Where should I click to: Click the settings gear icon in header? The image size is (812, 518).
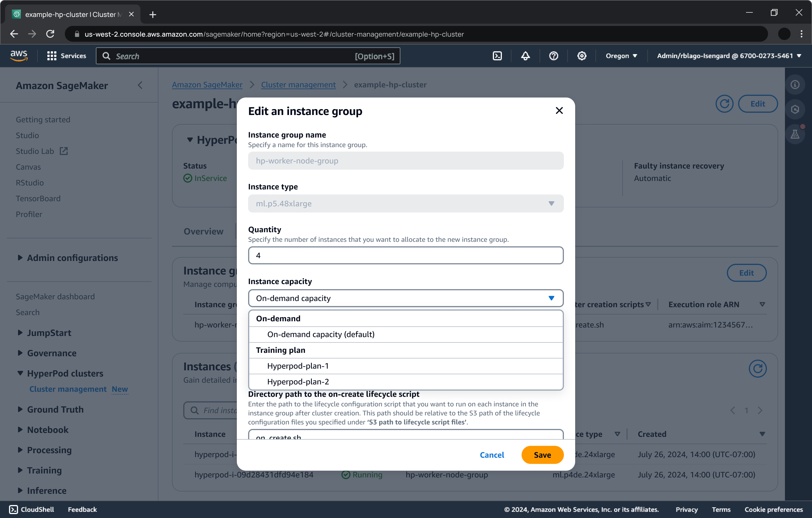(582, 56)
